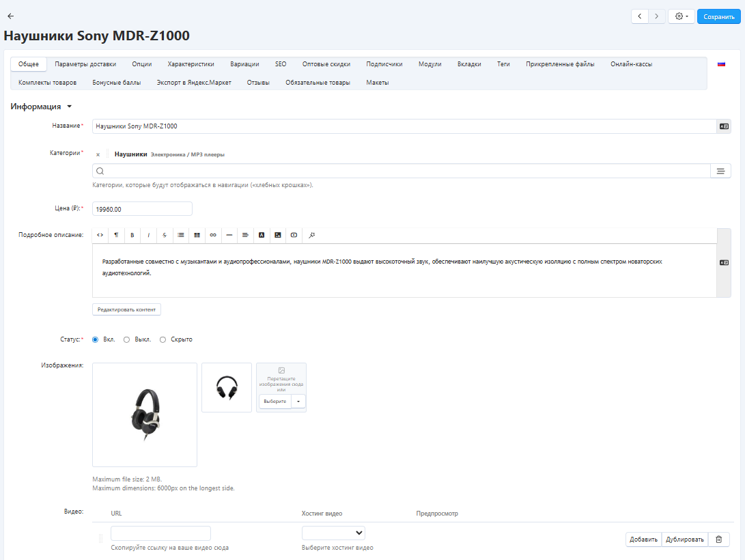This screenshot has height=560, width=745.
Task: Apply bold formatting in description editor
Action: click(132, 235)
